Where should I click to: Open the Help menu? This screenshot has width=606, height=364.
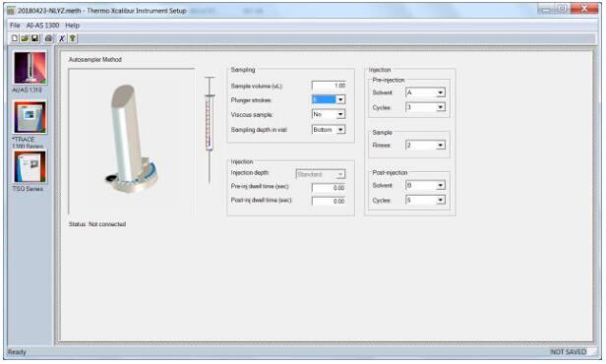point(72,26)
